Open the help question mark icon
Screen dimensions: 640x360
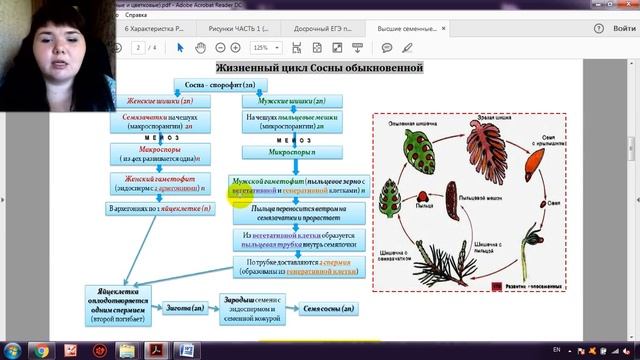tap(599, 29)
